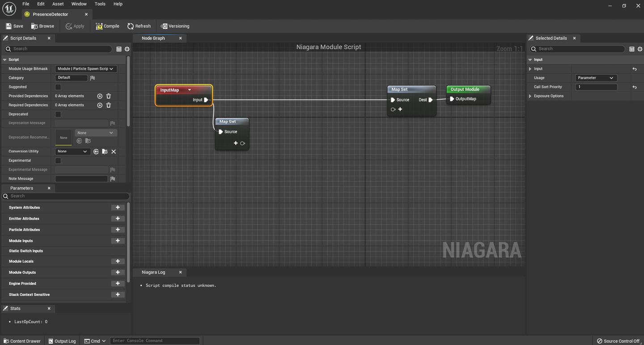Switch to the Node Graph tab
Image resolution: width=644 pixels, height=345 pixels.
[x=153, y=38]
